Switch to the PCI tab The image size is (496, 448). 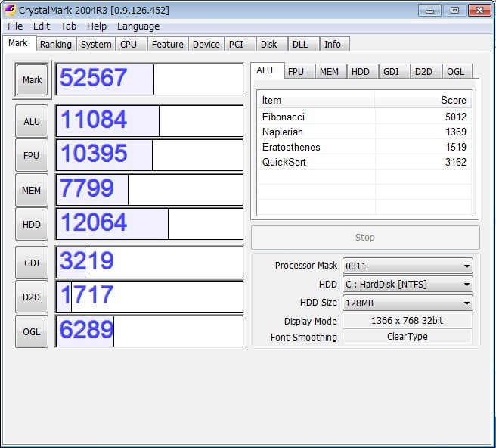240,45
